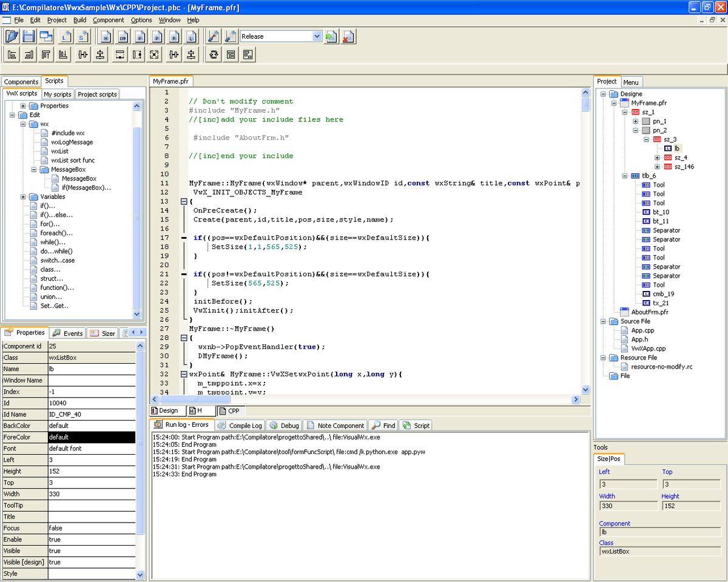728x582 pixels.
Task: Open the Compile Log tab
Action: pos(240,426)
